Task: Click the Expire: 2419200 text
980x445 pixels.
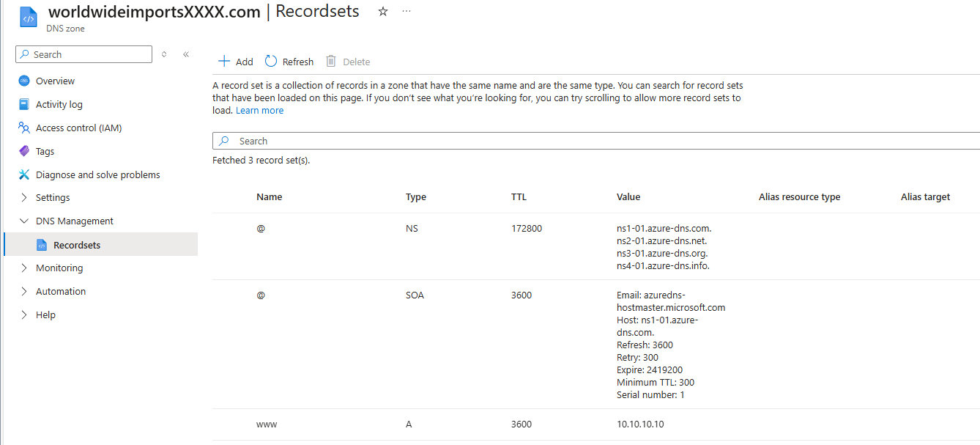Action: (650, 370)
